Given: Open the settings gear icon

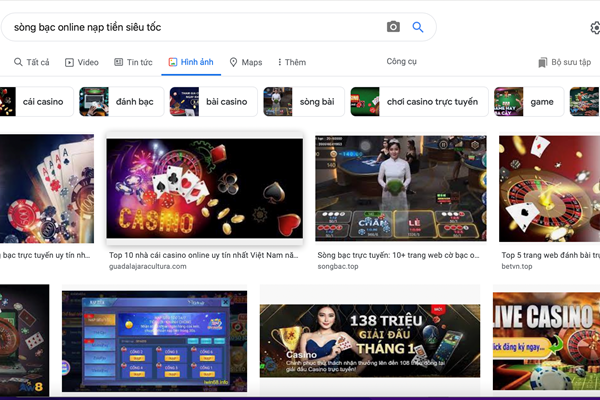Looking at the screenshot, I should tap(595, 28).
